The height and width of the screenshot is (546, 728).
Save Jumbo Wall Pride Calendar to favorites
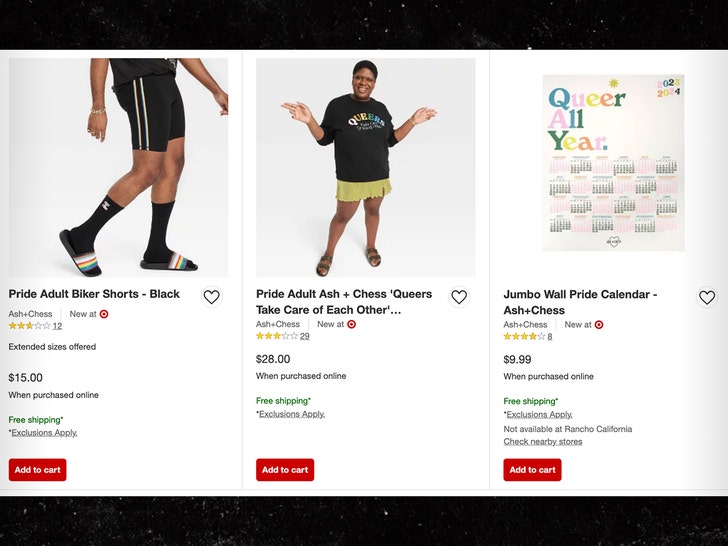tap(707, 297)
